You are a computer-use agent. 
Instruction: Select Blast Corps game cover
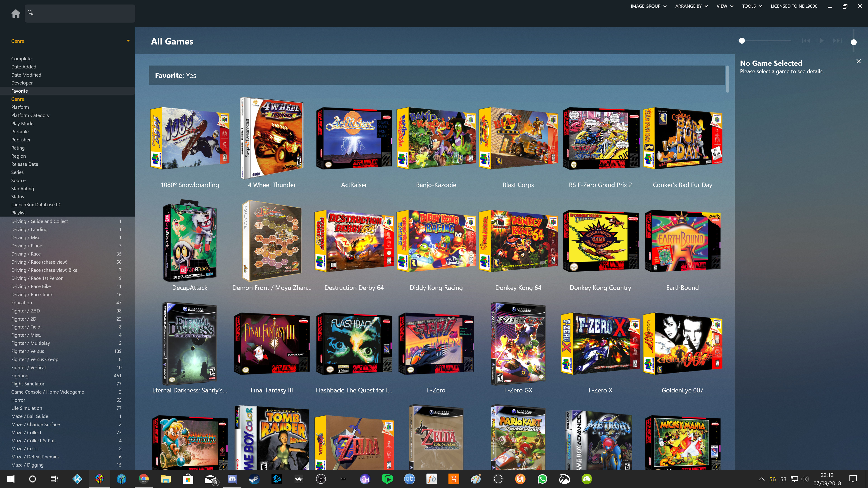[x=518, y=138]
